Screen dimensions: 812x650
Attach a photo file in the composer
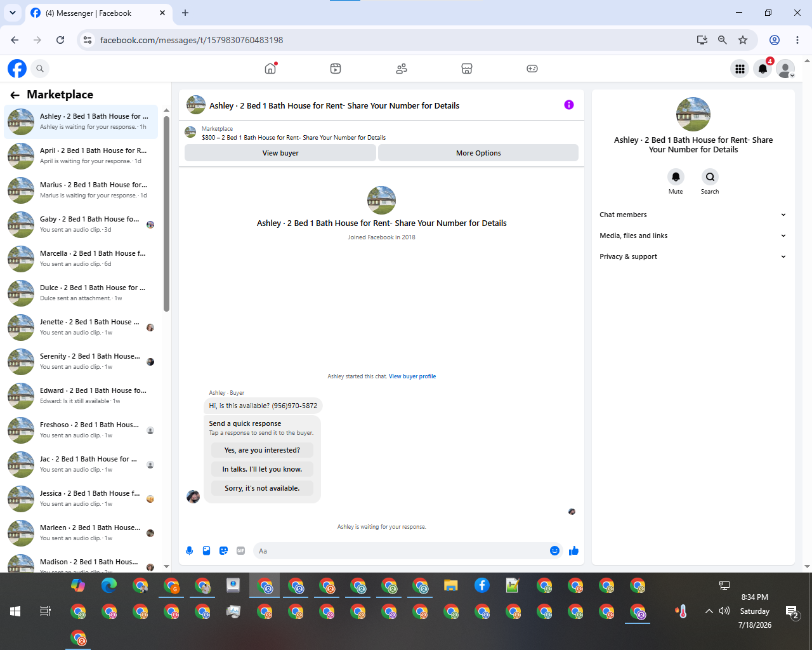tap(206, 551)
